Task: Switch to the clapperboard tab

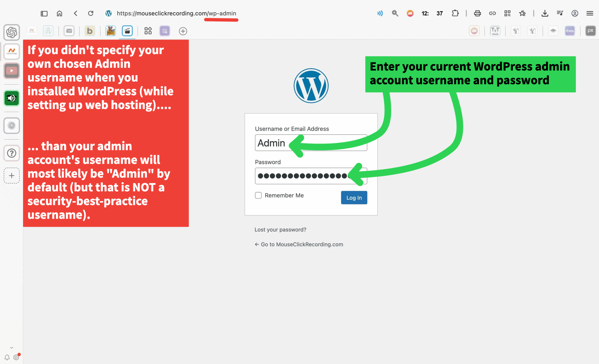Action: tap(127, 31)
